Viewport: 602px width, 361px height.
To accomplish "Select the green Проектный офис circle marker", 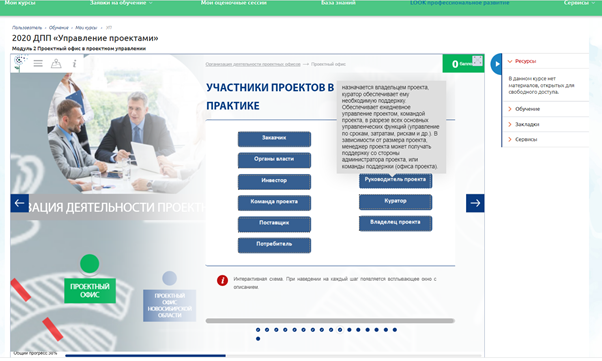I will click(x=89, y=264).
